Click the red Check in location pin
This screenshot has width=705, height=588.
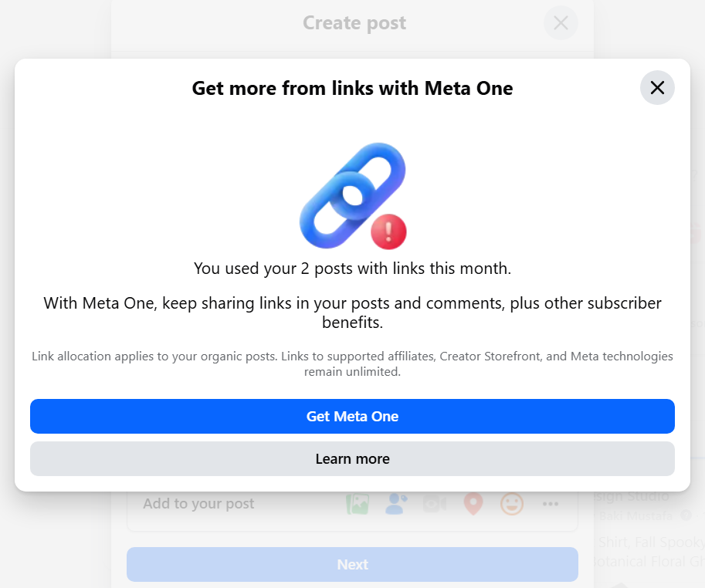pyautogui.click(x=473, y=504)
